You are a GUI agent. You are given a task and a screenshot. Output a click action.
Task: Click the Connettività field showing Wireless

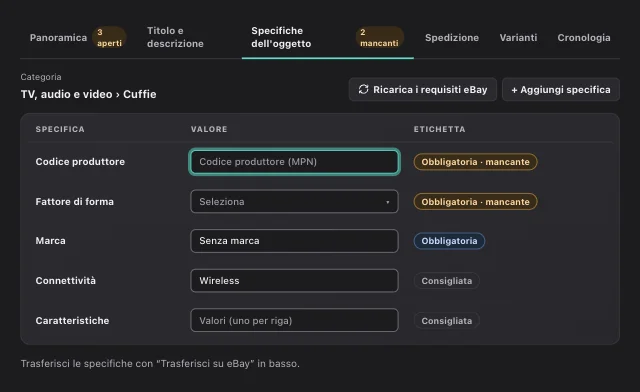tap(294, 281)
